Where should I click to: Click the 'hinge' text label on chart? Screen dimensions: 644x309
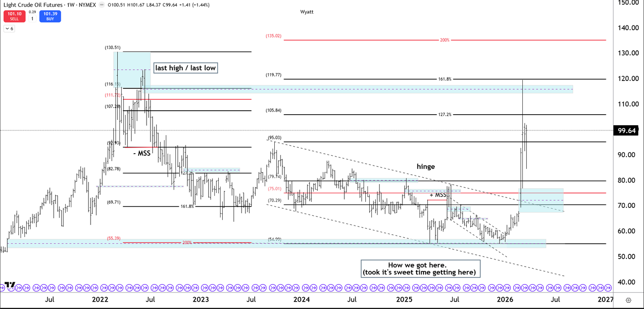[x=426, y=166]
